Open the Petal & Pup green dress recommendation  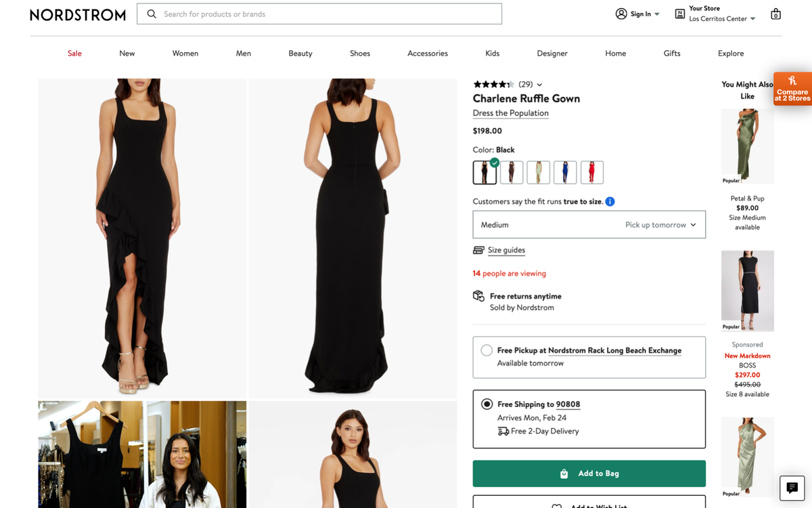point(748,146)
